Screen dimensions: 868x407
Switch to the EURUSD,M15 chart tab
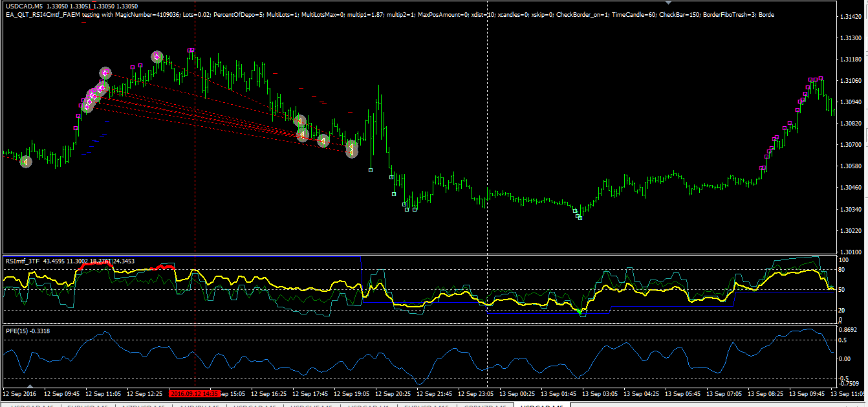coord(426,405)
